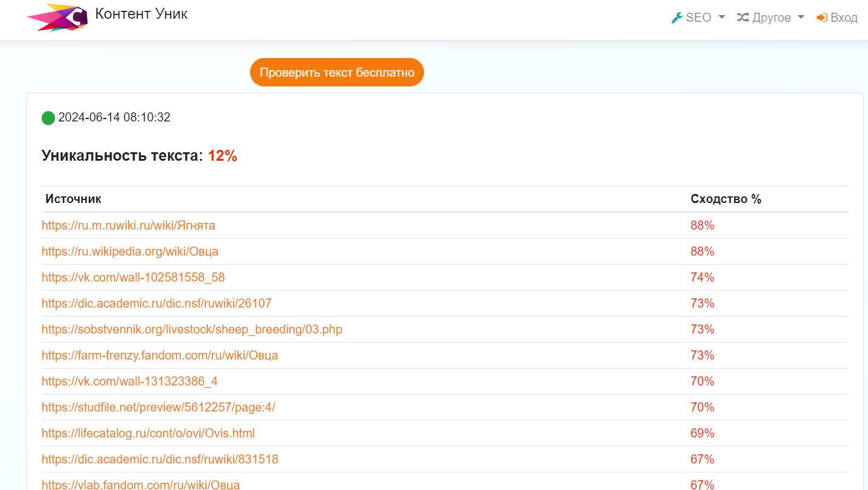Click the Источник column header

point(74,199)
